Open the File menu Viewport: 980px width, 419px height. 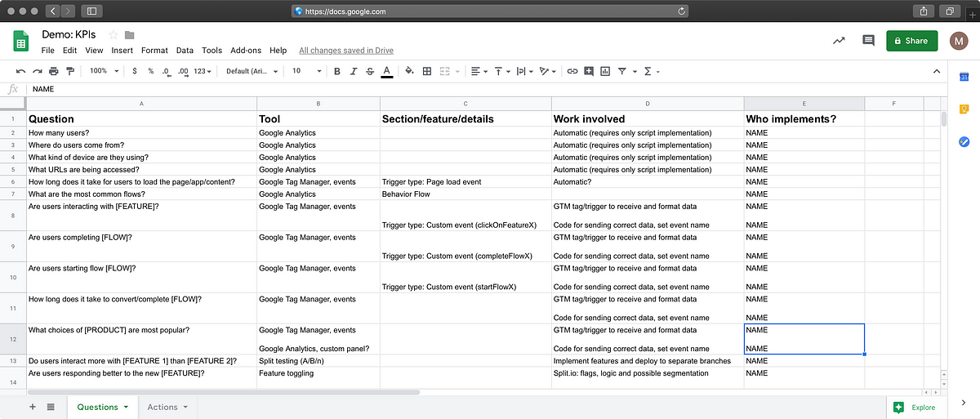[x=48, y=51]
